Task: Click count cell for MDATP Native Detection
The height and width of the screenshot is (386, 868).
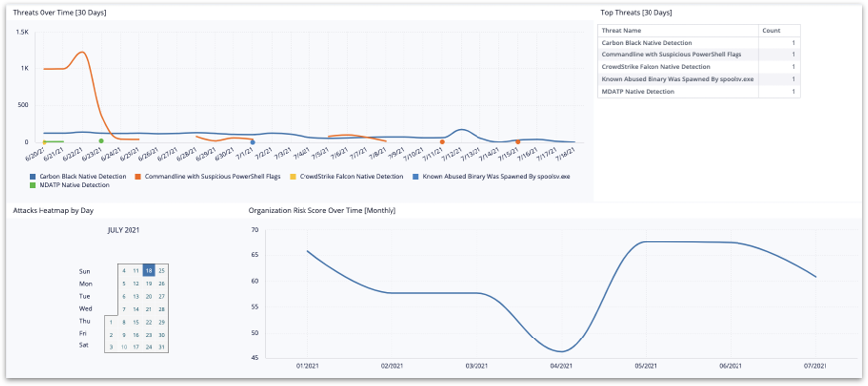Action: click(779, 91)
